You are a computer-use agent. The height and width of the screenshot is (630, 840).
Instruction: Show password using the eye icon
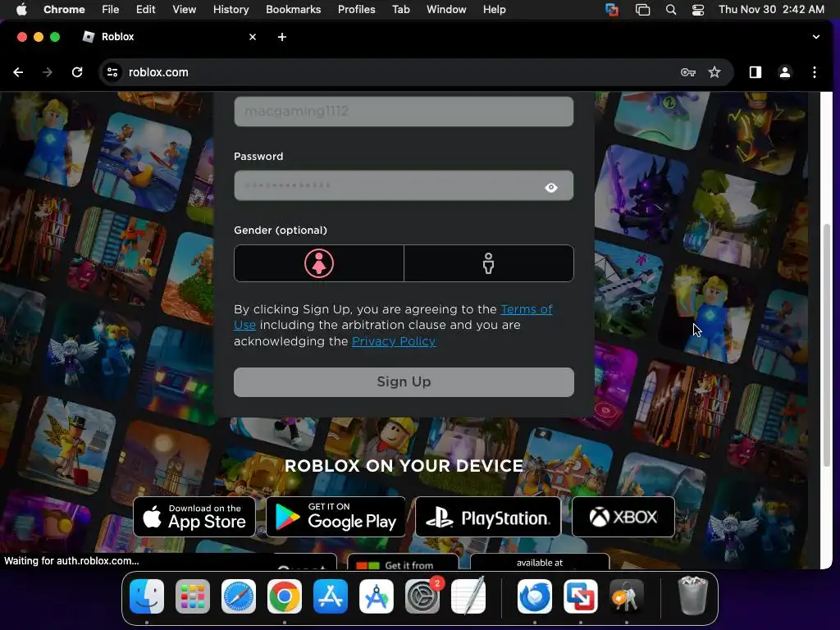551,188
